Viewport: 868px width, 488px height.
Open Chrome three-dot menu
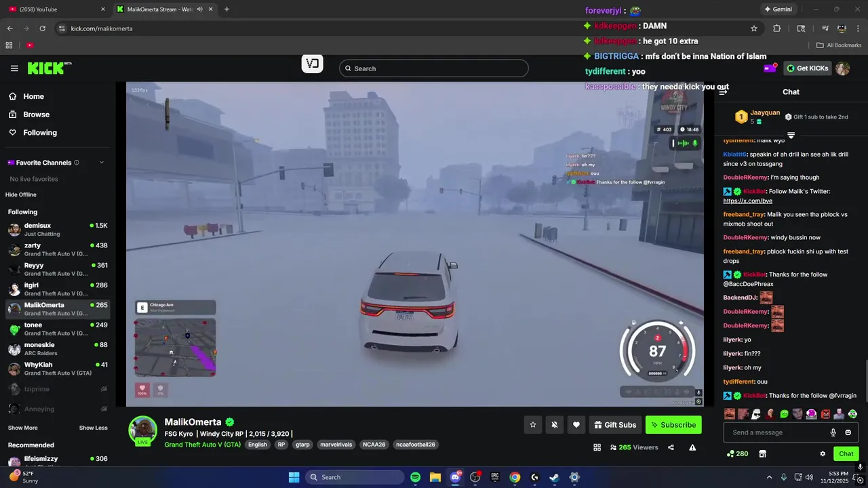pos(858,28)
